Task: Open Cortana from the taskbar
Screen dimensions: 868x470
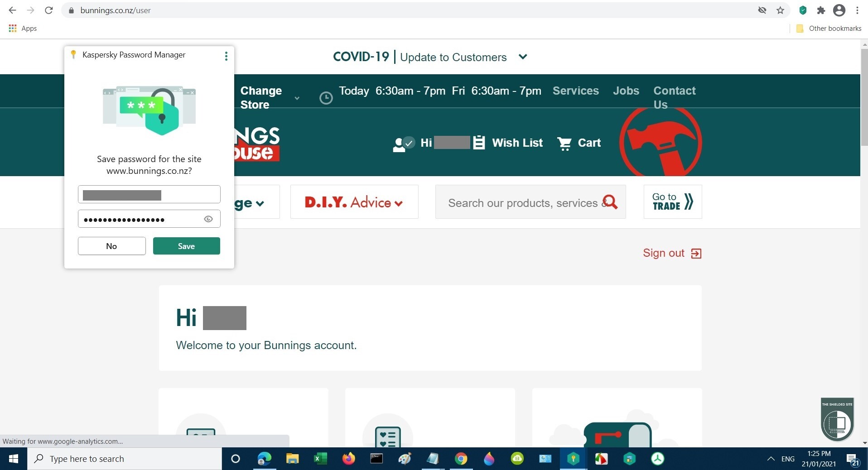Action: coord(236,459)
